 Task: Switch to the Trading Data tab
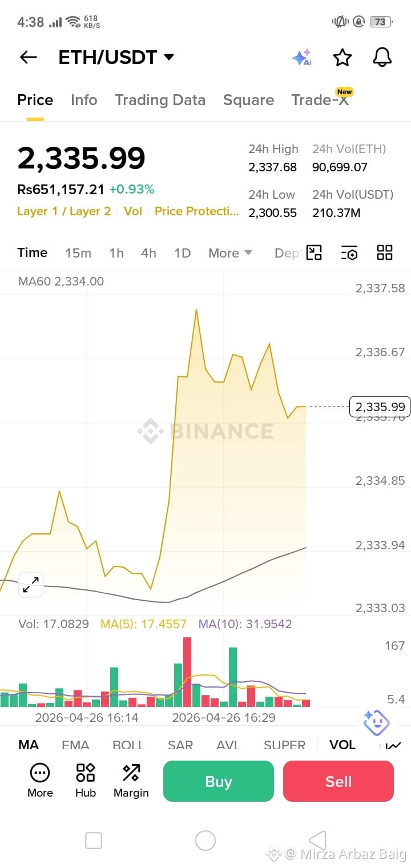160,100
